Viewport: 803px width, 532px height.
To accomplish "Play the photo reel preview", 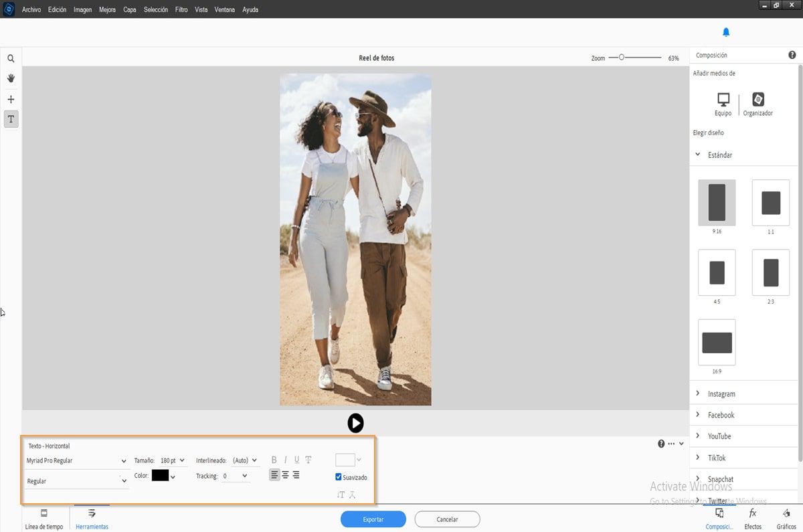I will tap(355, 423).
